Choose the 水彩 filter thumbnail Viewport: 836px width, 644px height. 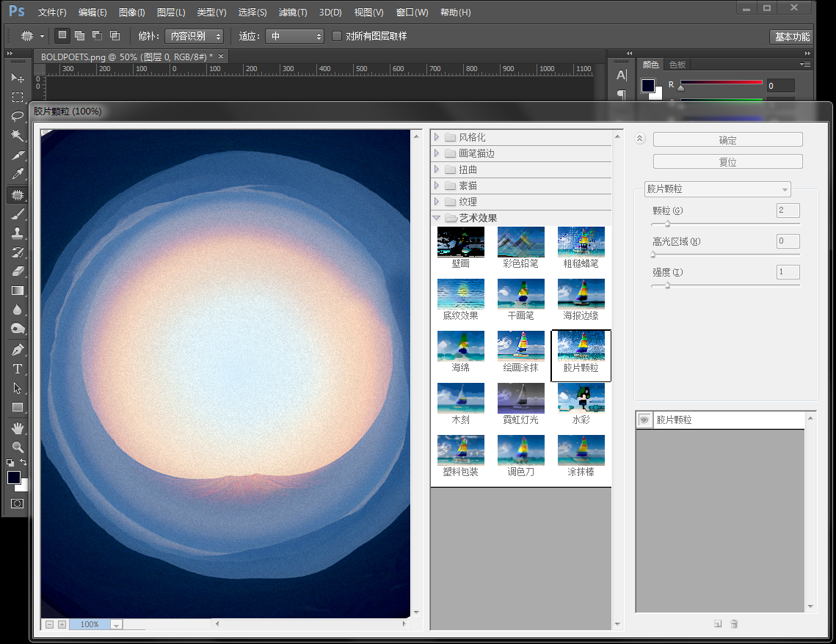581,403
